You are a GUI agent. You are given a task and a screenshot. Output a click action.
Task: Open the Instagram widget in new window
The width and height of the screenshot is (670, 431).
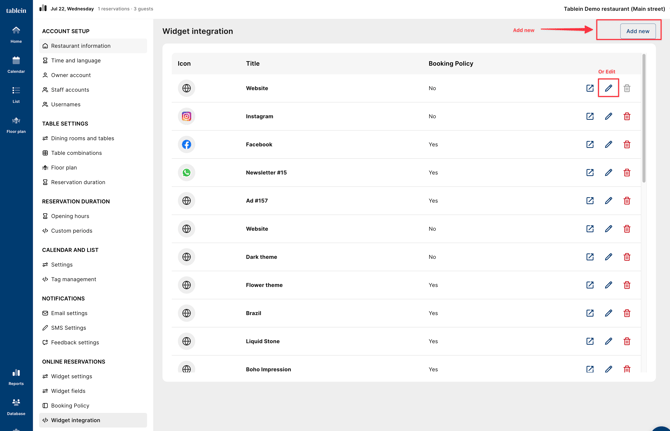[x=590, y=116]
